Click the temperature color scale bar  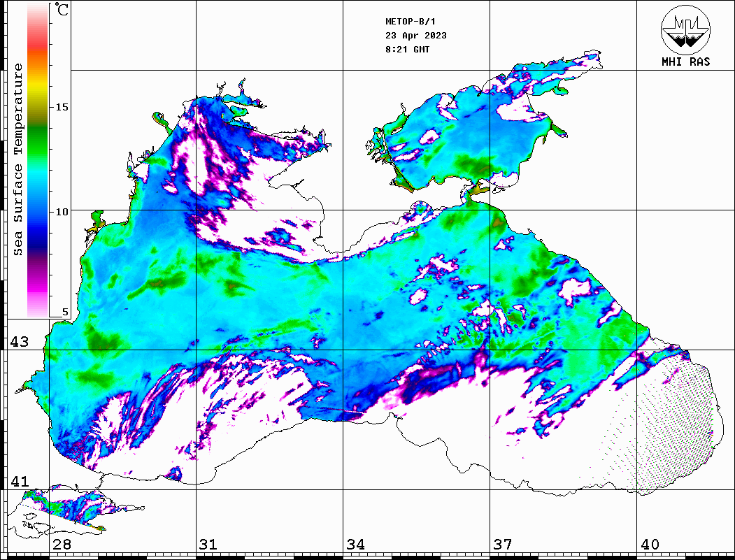click(x=38, y=160)
